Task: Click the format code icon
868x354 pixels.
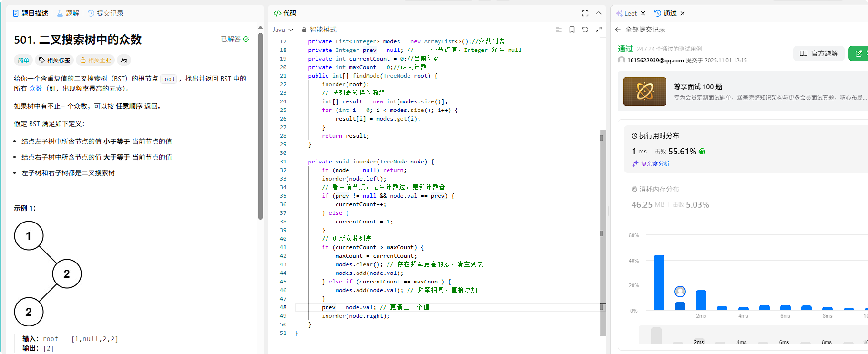Action: pyautogui.click(x=558, y=30)
